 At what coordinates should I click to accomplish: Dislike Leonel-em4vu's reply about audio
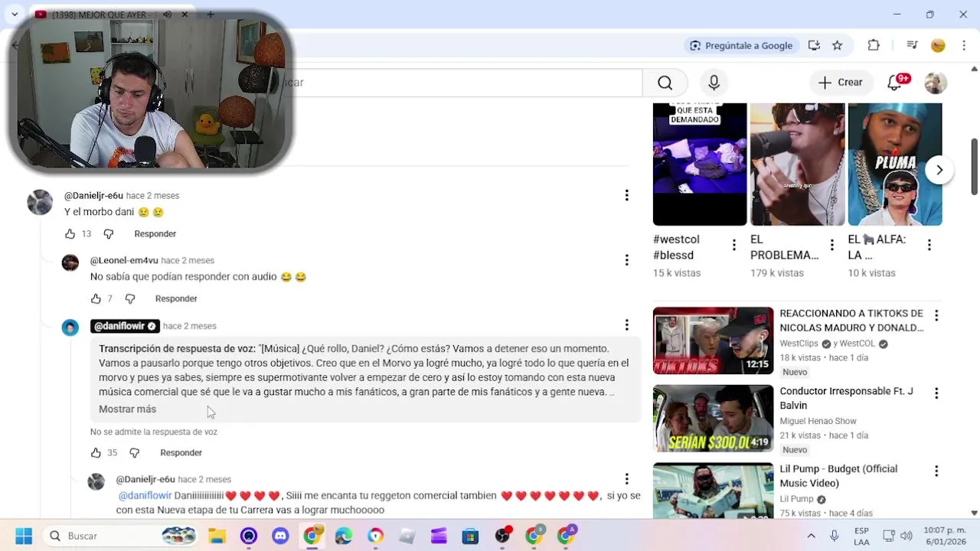coord(130,299)
